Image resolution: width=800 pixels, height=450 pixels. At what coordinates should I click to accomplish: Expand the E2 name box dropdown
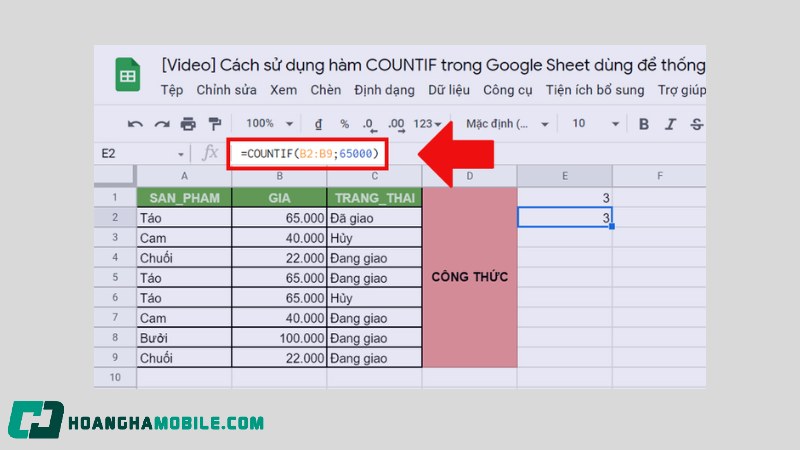[181, 154]
